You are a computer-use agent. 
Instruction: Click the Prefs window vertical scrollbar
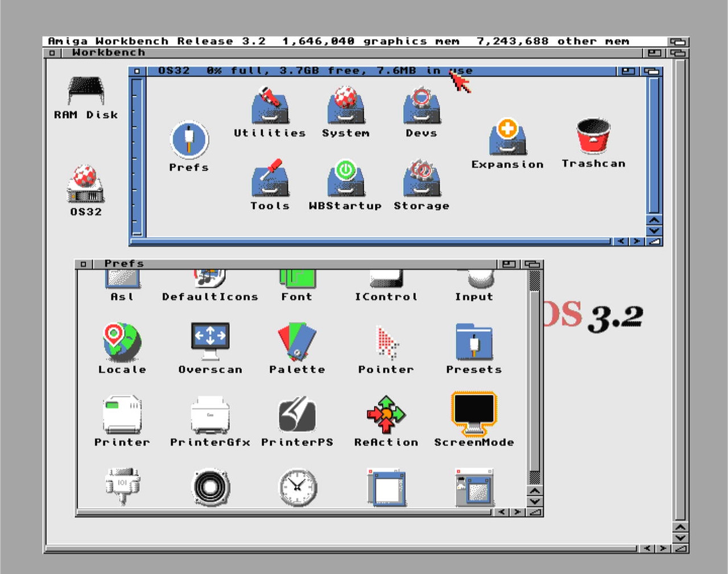(535, 377)
